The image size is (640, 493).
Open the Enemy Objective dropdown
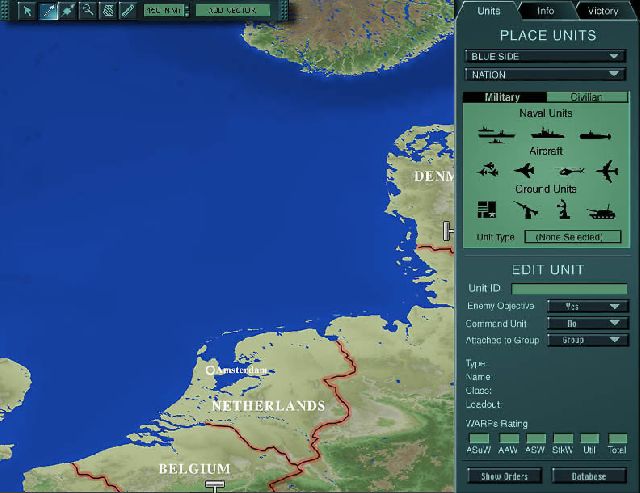tap(587, 306)
